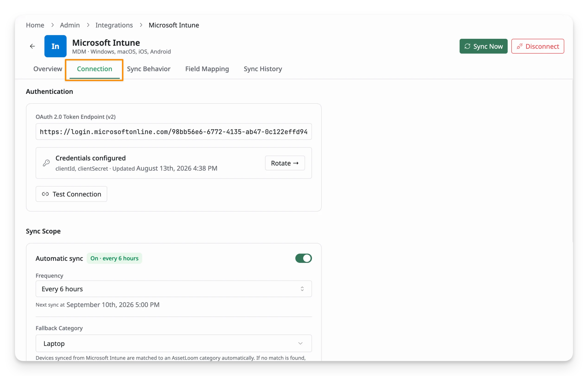Viewport: 588px width, 376px height.
Task: Click the Authentication section heading
Action: pyautogui.click(x=49, y=91)
